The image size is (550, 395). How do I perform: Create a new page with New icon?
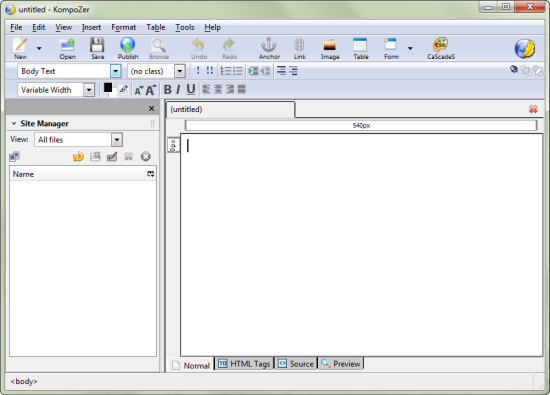coord(20,48)
